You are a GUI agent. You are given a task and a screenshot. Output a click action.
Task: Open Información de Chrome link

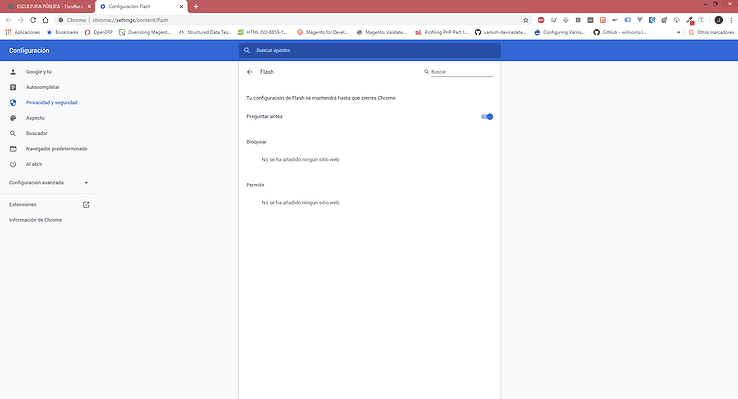(x=35, y=220)
